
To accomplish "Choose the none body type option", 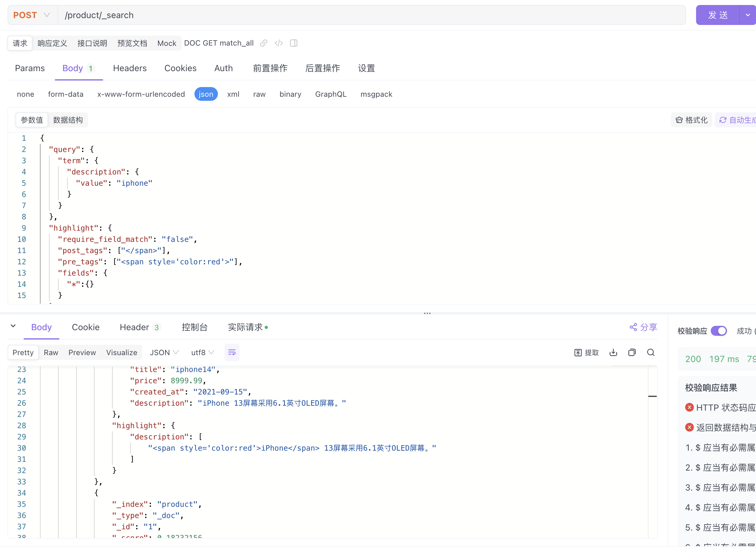I will (x=25, y=94).
